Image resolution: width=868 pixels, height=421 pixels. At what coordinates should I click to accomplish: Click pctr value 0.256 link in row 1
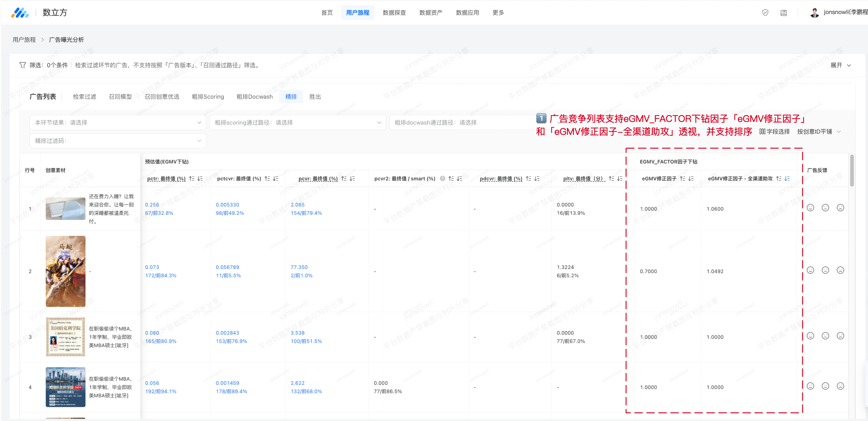(x=152, y=205)
